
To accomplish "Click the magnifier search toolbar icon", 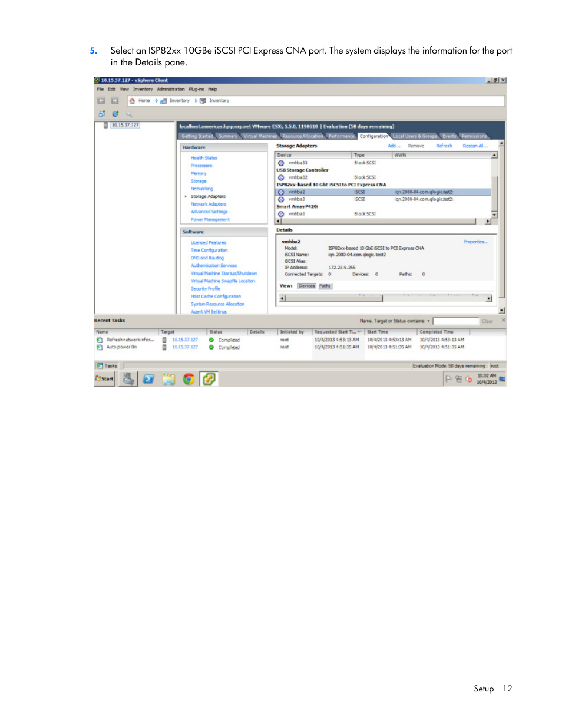I will click(129, 114).
